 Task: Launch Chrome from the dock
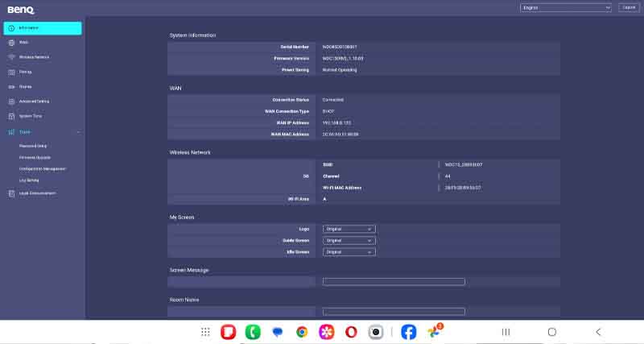point(302,332)
